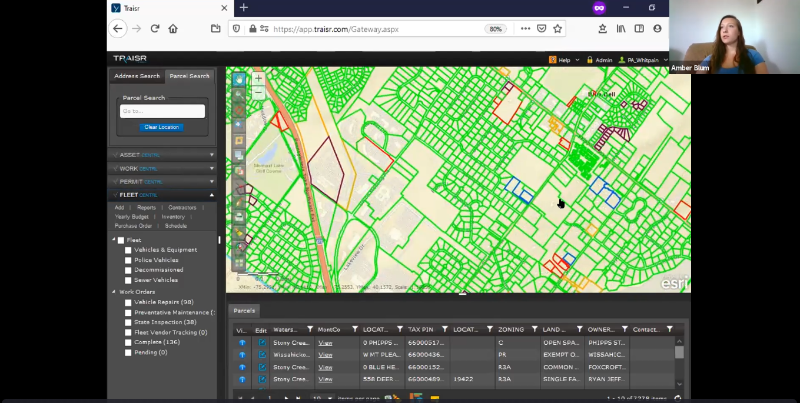This screenshot has width=800, height=403.
Task: Click the grid icon at map toolbar bottom
Action: (x=239, y=263)
